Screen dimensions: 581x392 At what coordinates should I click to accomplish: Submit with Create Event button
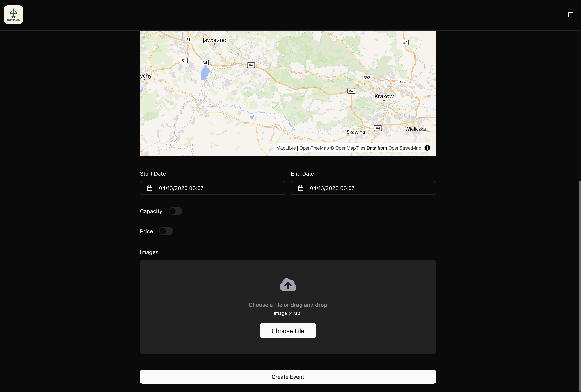[x=288, y=377]
